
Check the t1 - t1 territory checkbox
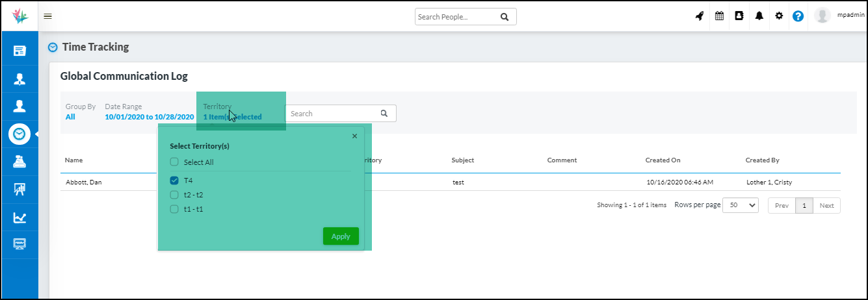click(x=174, y=209)
